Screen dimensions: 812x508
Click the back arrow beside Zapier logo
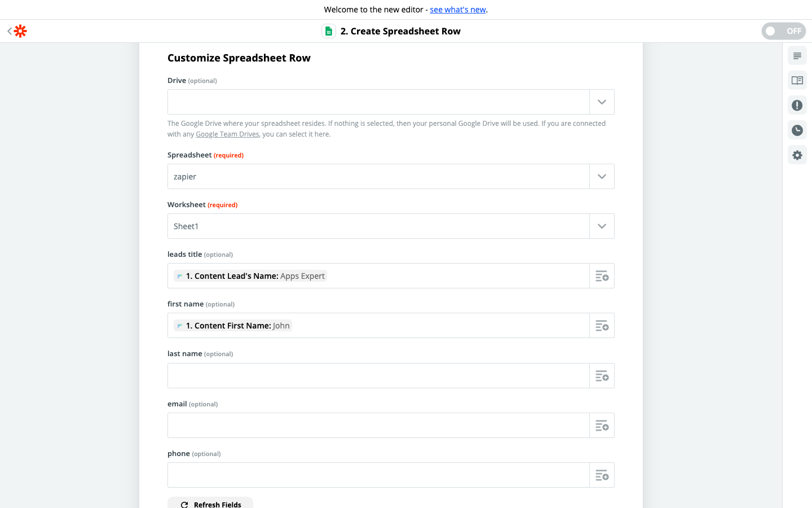(10, 31)
